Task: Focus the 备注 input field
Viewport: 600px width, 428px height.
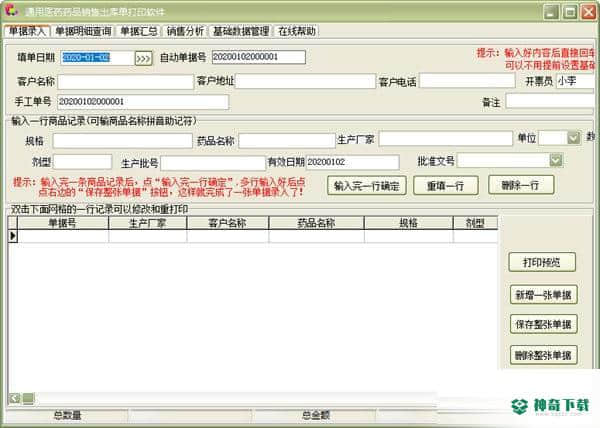Action: click(x=550, y=101)
